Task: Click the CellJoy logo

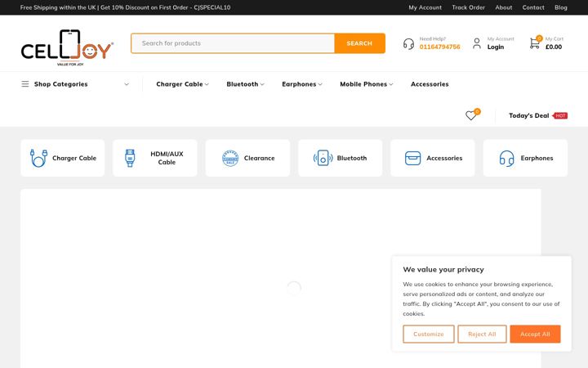Action: pos(67,47)
